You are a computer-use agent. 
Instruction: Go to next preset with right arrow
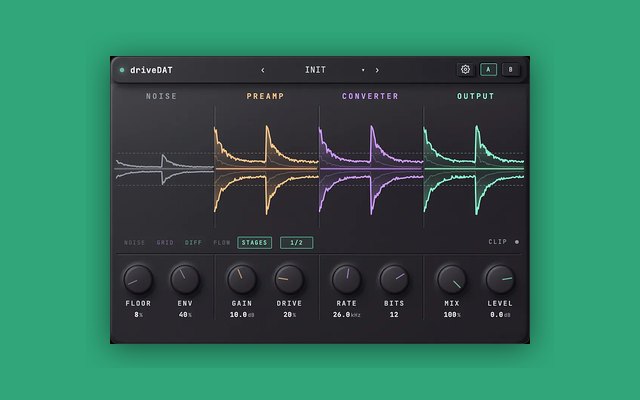377,70
